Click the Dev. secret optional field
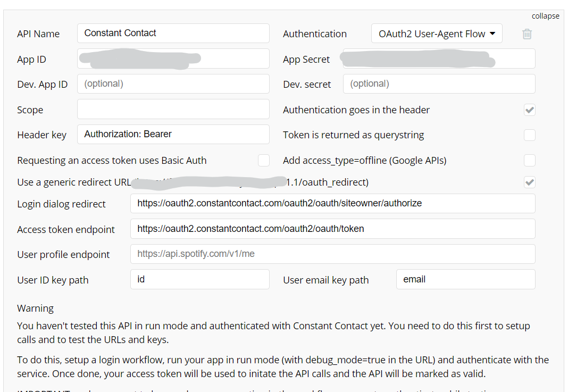 [x=439, y=84]
